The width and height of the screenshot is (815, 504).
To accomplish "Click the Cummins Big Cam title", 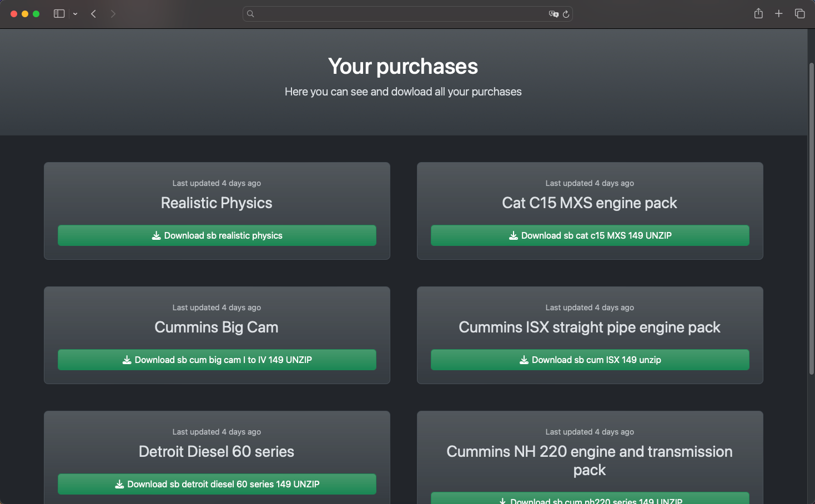I will (x=217, y=327).
